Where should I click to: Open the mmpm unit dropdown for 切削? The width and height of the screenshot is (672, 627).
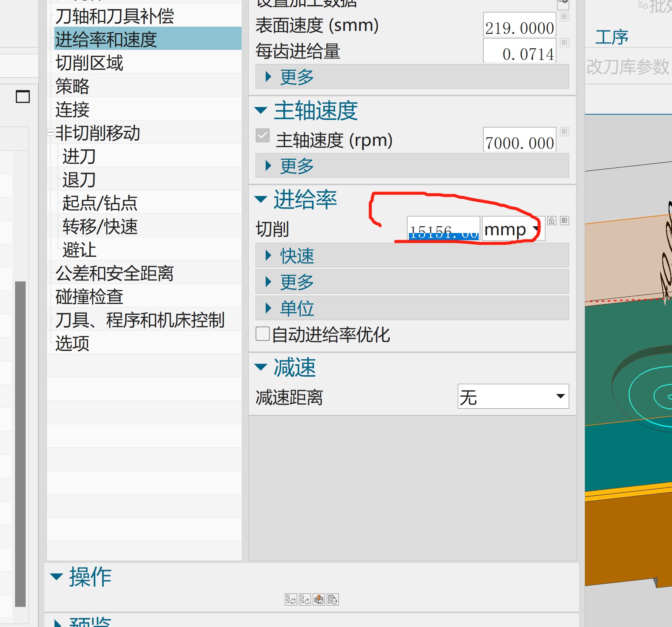[513, 228]
